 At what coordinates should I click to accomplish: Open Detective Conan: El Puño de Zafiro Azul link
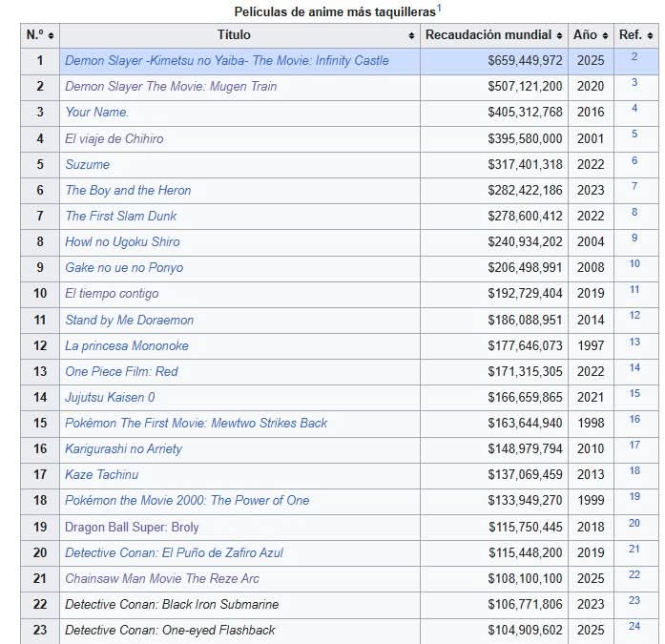pyautogui.click(x=174, y=553)
